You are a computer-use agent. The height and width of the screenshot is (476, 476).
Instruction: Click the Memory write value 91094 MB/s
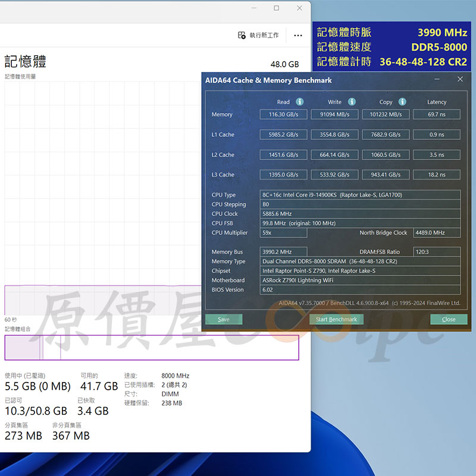point(334,114)
